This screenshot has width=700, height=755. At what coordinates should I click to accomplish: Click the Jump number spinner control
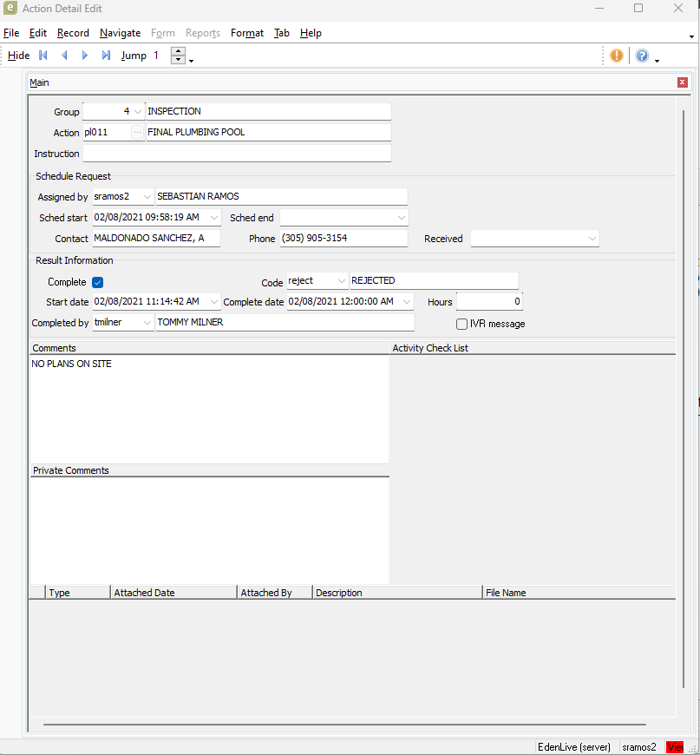(178, 56)
